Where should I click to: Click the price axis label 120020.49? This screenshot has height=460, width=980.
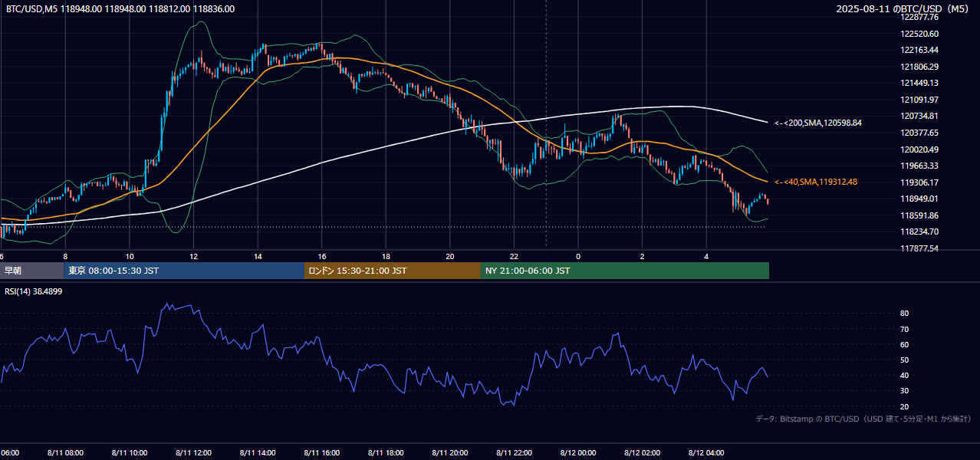(x=919, y=149)
